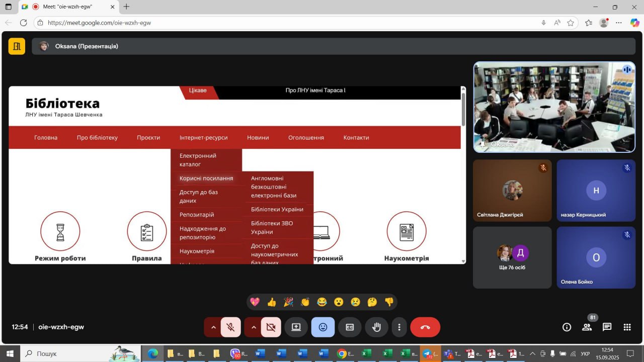Open the in-call chat panel
This screenshot has width=644, height=362.
point(607,327)
